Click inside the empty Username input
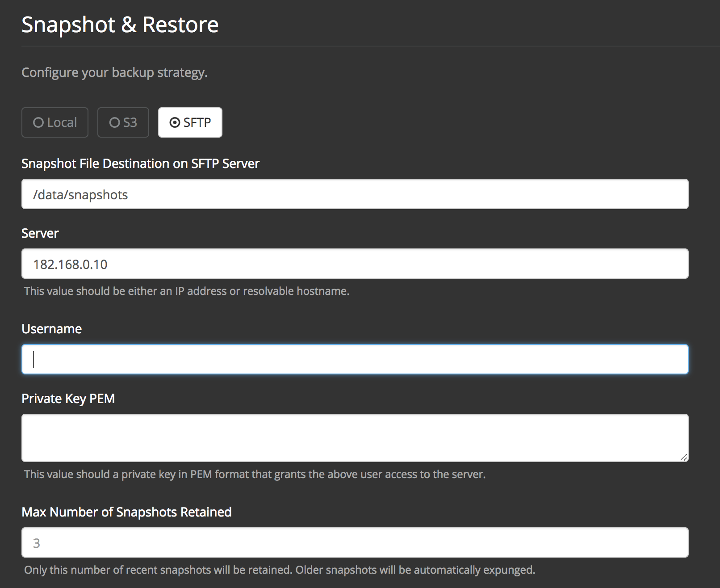The width and height of the screenshot is (720, 588). 355,359
